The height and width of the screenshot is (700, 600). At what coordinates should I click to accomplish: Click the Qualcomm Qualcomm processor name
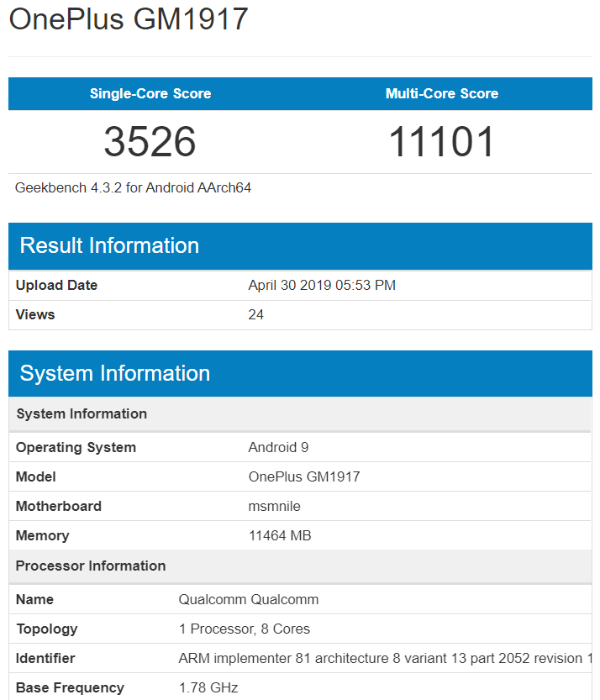point(249,599)
